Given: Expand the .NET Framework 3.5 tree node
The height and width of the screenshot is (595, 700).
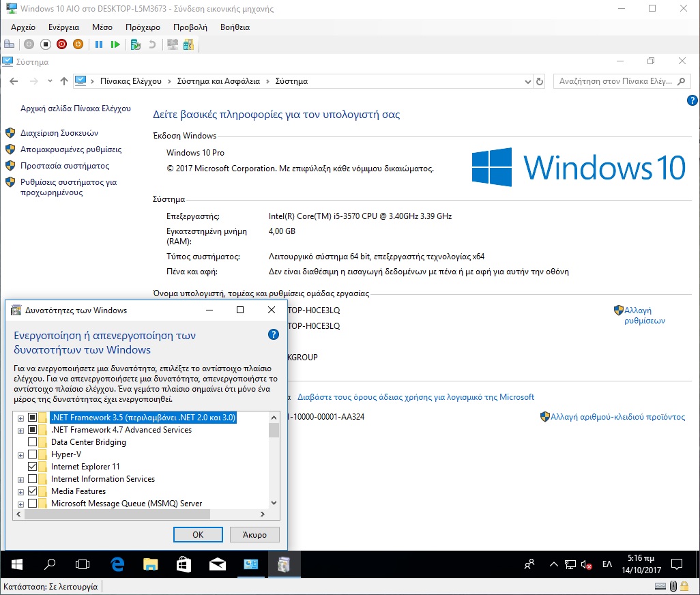Looking at the screenshot, I should (20, 418).
